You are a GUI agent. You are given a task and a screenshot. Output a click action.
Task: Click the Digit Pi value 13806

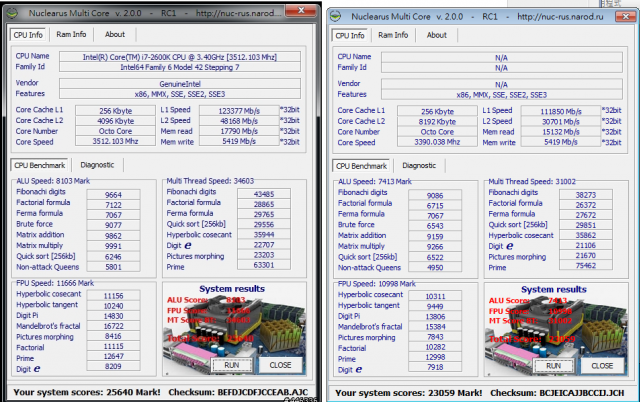[435, 317]
